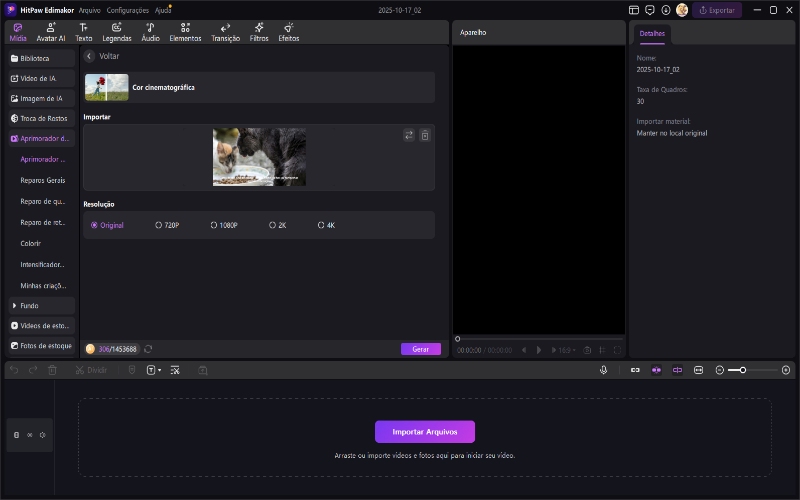Open Imagem de IA in the sidebar

42,98
